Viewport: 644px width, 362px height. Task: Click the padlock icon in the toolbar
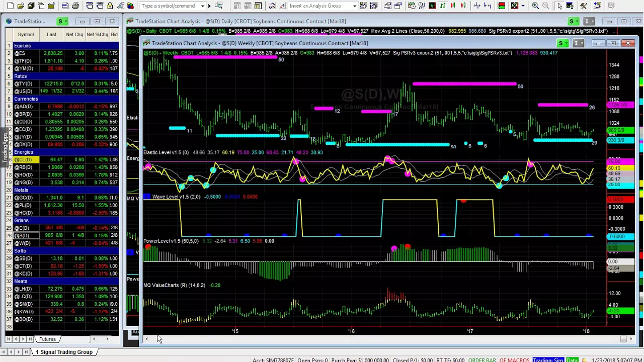pyautogui.click(x=110, y=6)
